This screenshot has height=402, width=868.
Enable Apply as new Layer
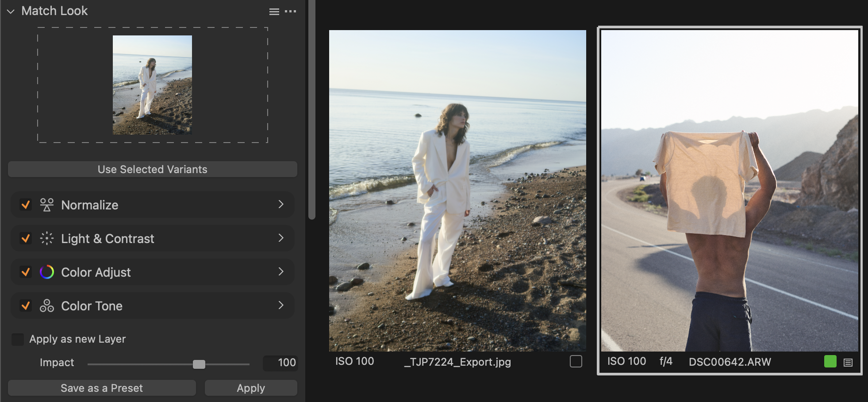pyautogui.click(x=18, y=340)
